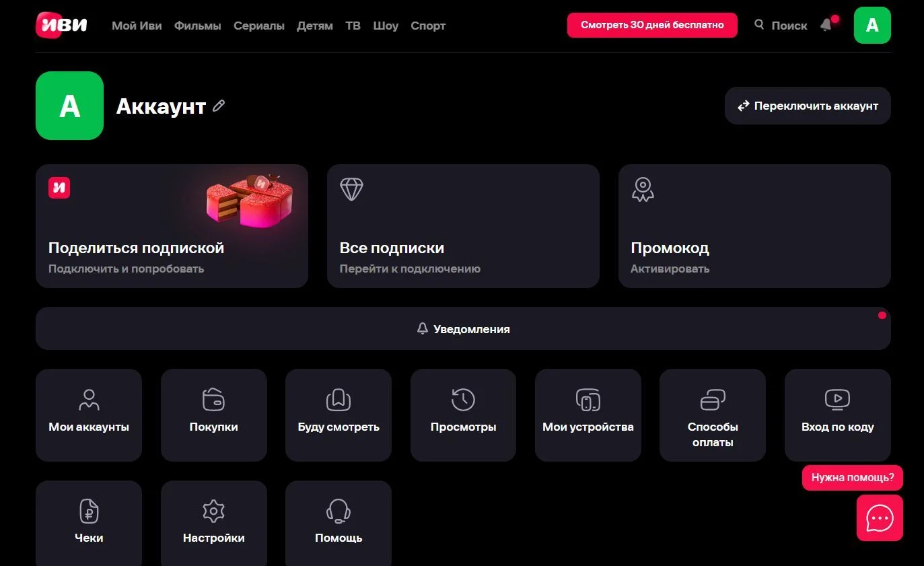Open Настройки gear tile
The image size is (924, 566).
(x=213, y=523)
